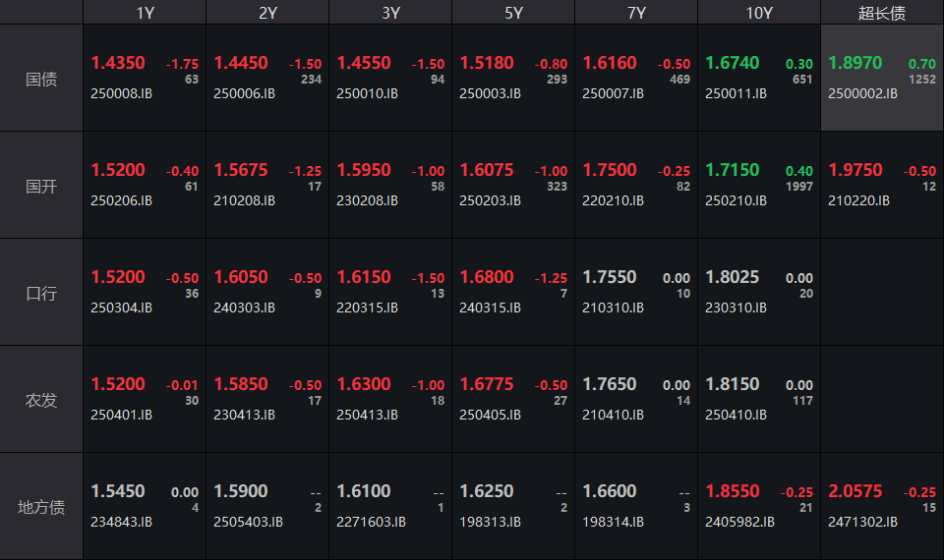This screenshot has height=560, width=944.
Task: Select the 5Y maturity column header
Action: pyautogui.click(x=513, y=13)
